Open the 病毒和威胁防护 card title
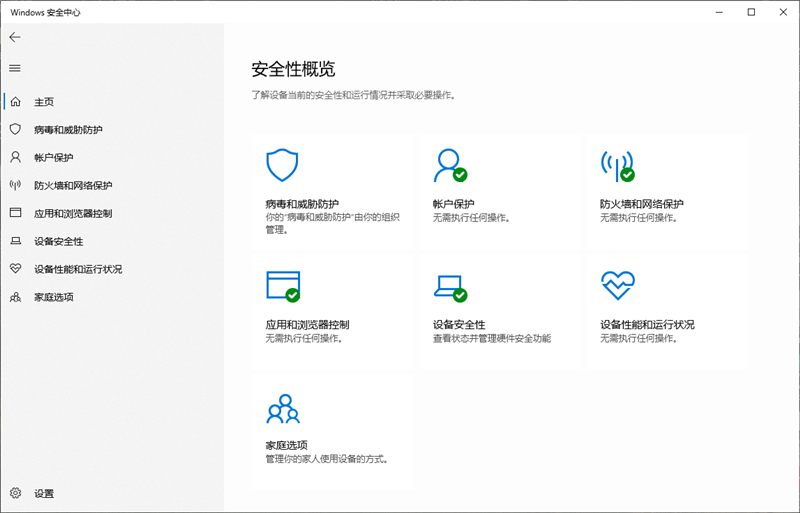Image resolution: width=800 pixels, height=513 pixels. 302,204
